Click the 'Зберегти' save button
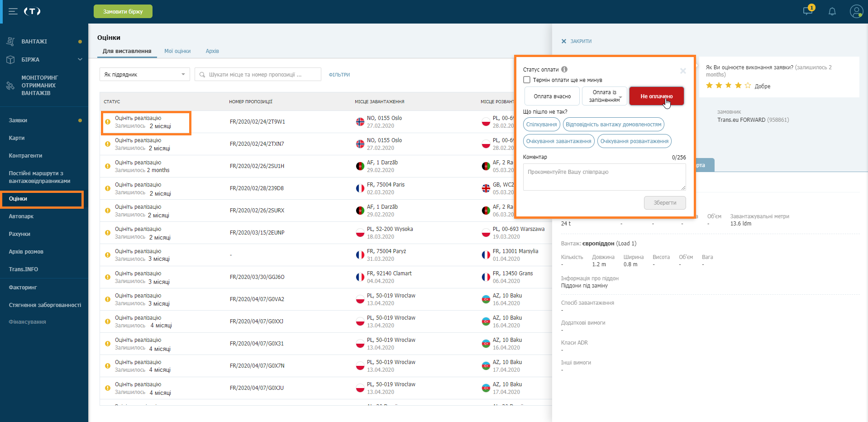This screenshot has height=422, width=868. (x=665, y=203)
